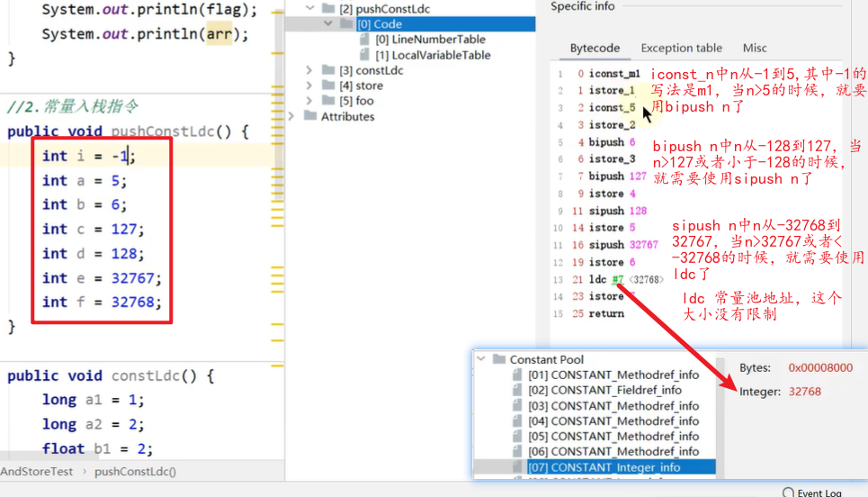Select the Bytecode tab
This screenshot has height=497, width=868.
pyautogui.click(x=595, y=48)
